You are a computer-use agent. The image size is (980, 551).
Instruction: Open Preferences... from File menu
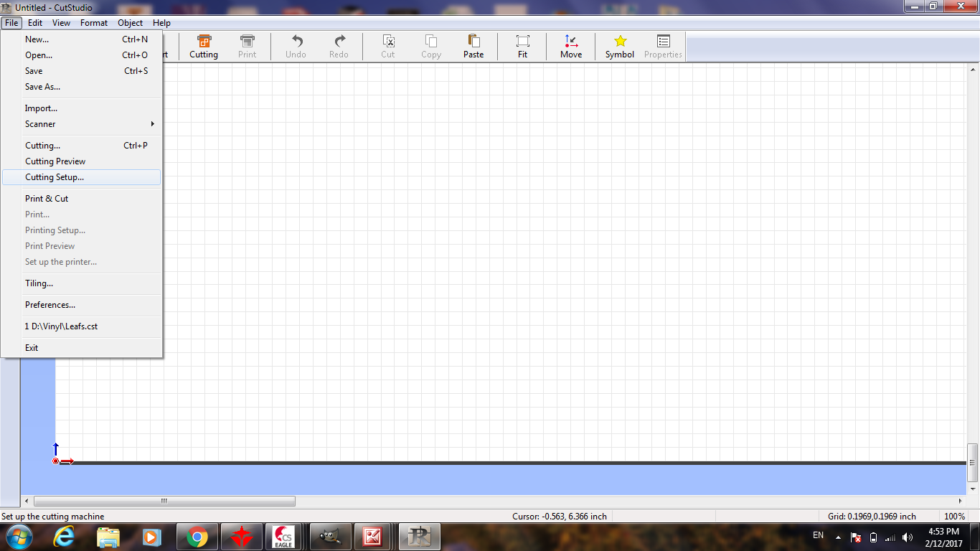tap(82, 305)
